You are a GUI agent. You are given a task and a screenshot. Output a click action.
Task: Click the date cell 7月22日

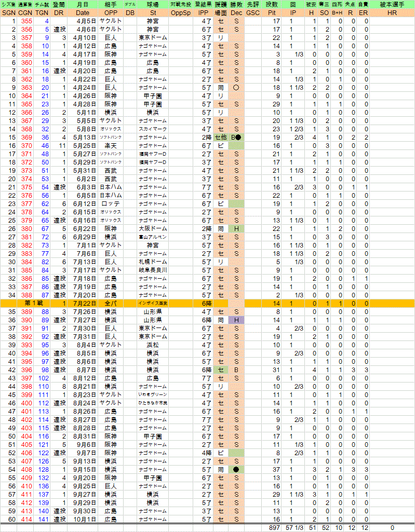[x=85, y=303]
